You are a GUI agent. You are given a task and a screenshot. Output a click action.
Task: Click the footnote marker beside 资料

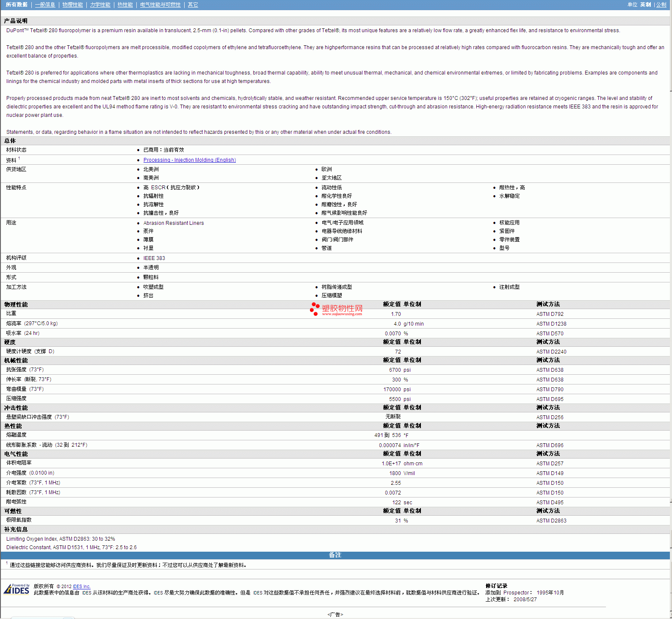pyautogui.click(x=19, y=158)
